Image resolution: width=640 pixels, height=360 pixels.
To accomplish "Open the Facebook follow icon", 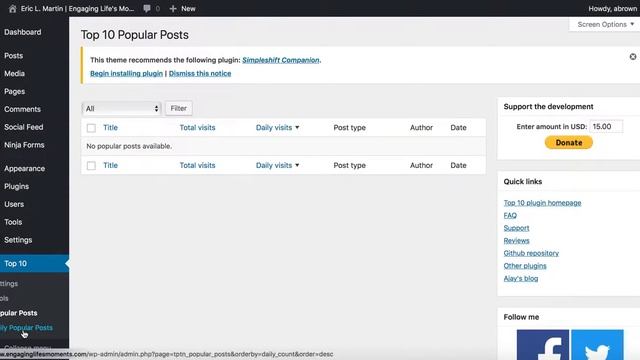I will pos(542,345).
